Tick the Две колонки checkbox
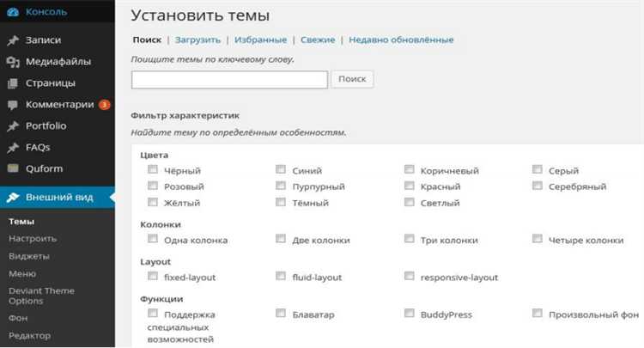 (281, 239)
